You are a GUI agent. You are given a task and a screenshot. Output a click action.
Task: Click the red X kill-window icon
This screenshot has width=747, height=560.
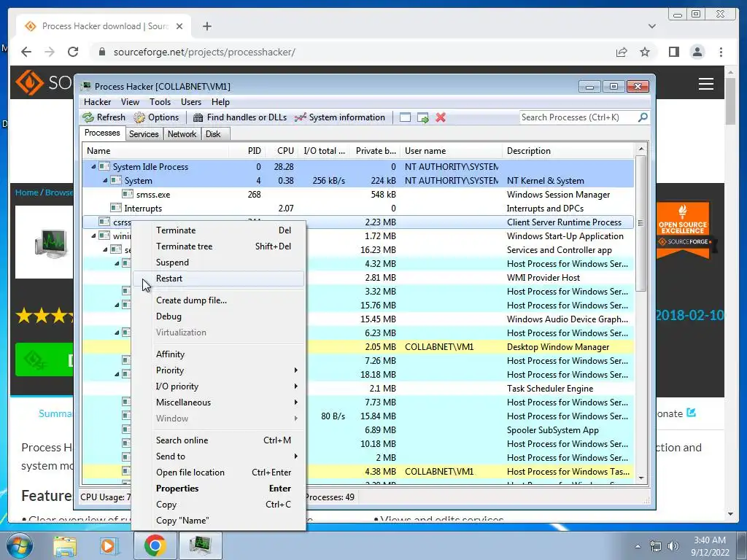(441, 117)
